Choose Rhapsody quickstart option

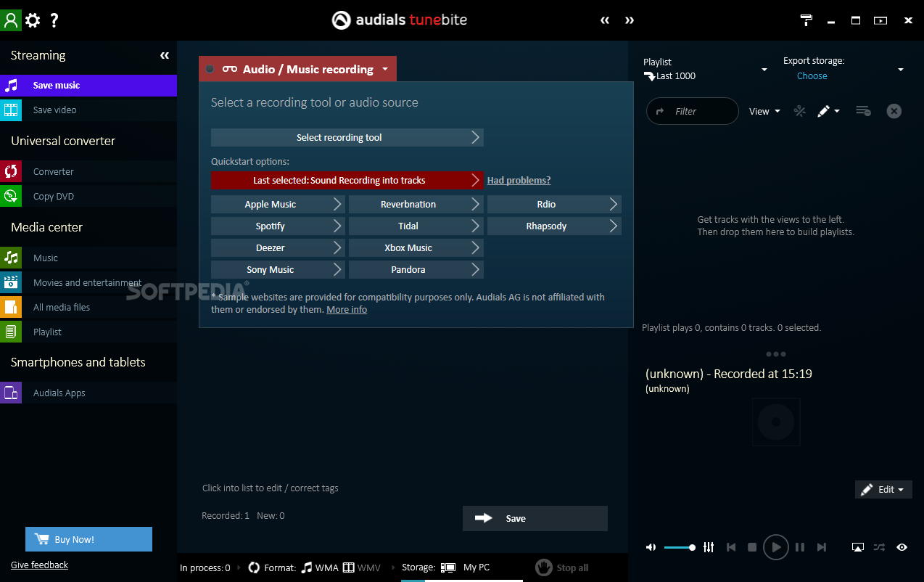point(554,226)
